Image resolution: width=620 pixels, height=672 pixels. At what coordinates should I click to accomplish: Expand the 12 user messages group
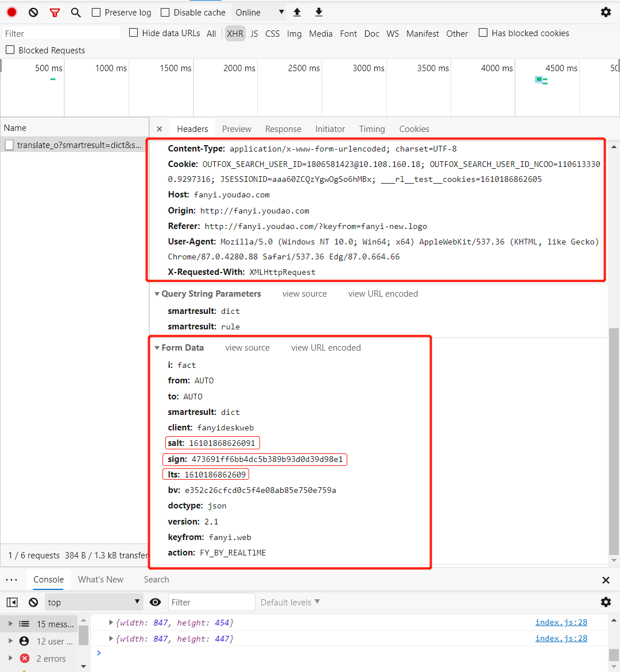coord(11,641)
